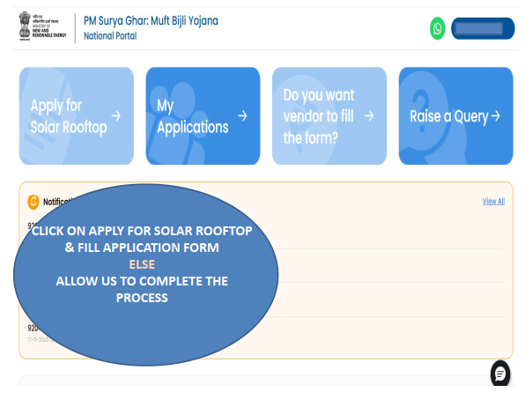This screenshot has height=400, width=532.
Task: Click arrow on My Applications card
Action: pyautogui.click(x=243, y=115)
